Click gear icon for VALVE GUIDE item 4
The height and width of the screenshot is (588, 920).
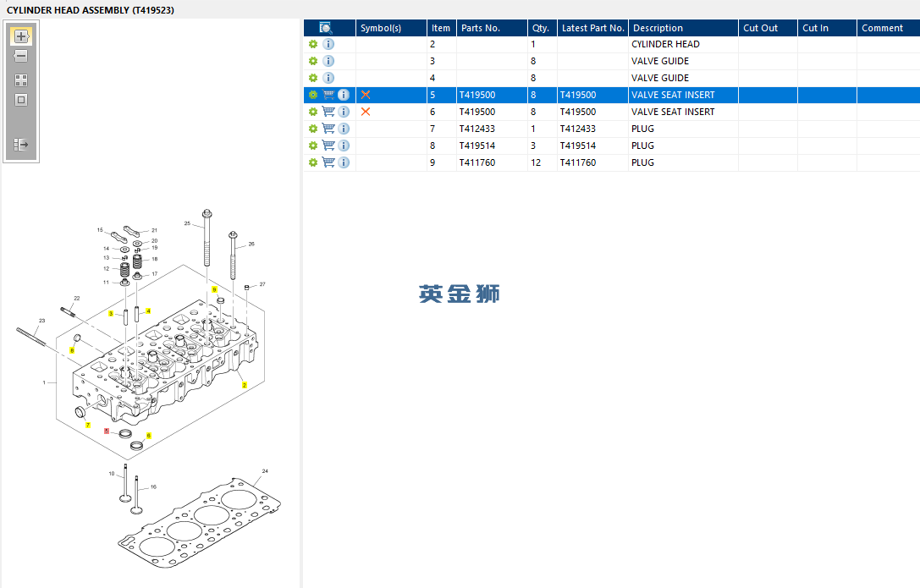(313, 78)
